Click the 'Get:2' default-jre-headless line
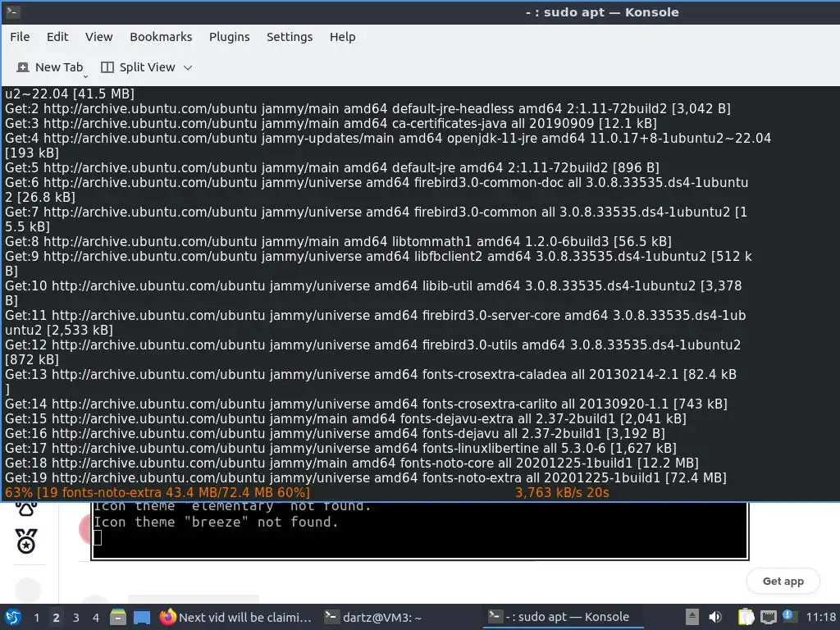The width and height of the screenshot is (840, 630). tap(368, 108)
